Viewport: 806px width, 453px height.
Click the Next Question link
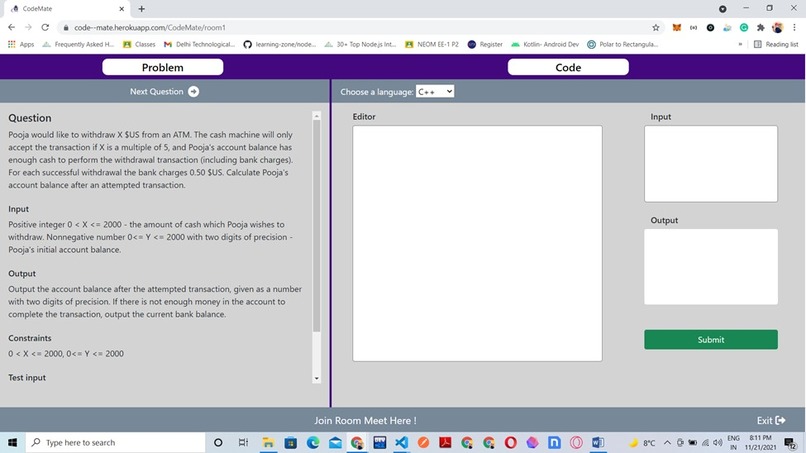(x=156, y=92)
